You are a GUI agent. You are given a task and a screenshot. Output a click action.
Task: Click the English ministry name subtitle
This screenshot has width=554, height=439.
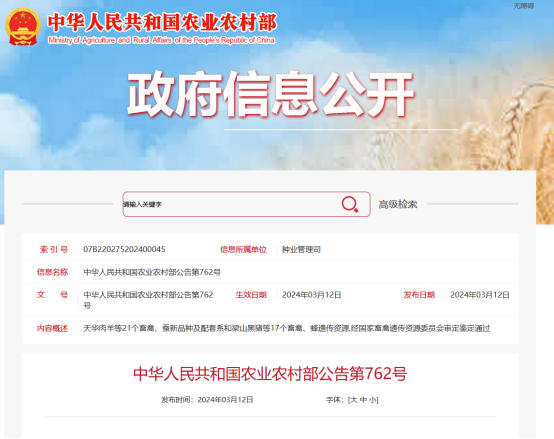(161, 40)
